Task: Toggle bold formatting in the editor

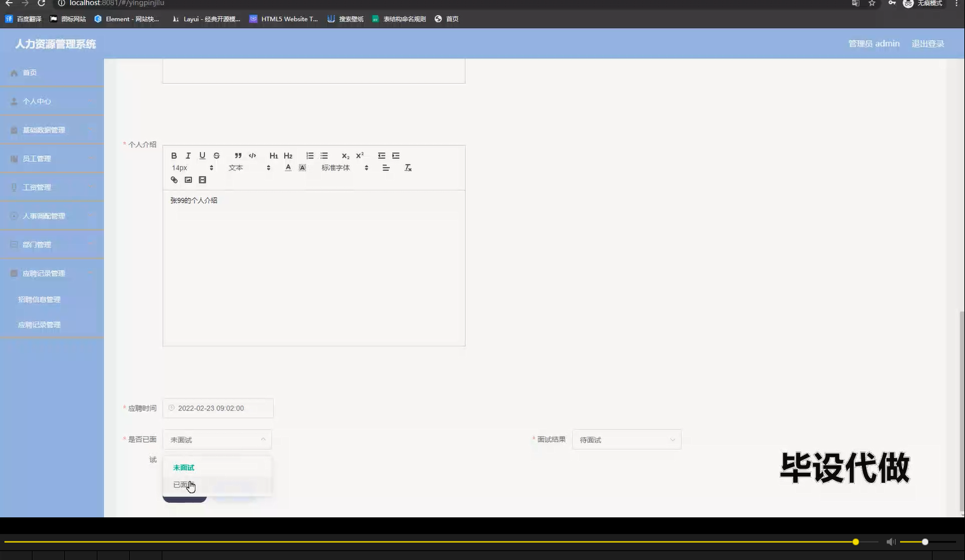Action: 174,156
